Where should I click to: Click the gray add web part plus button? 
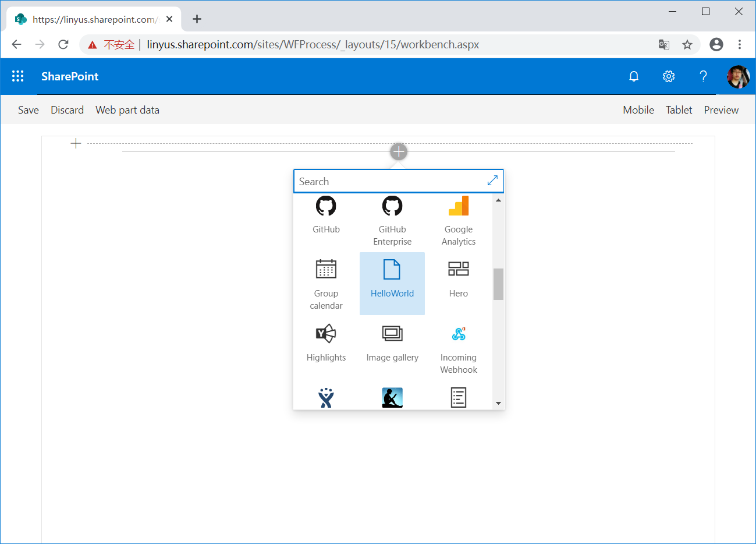point(399,152)
